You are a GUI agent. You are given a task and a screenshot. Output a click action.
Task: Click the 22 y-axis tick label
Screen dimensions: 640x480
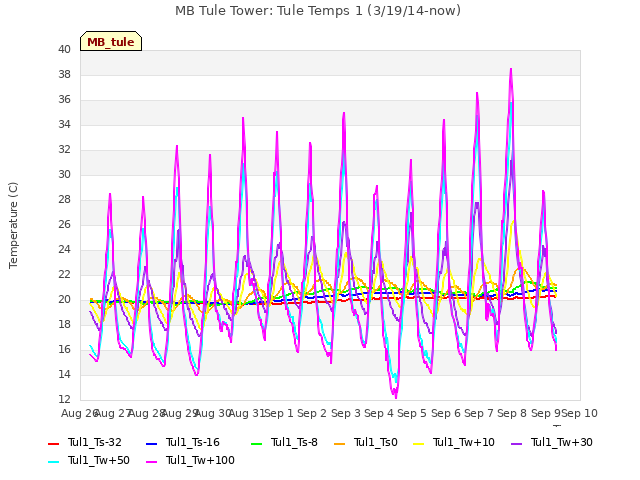pos(64,274)
